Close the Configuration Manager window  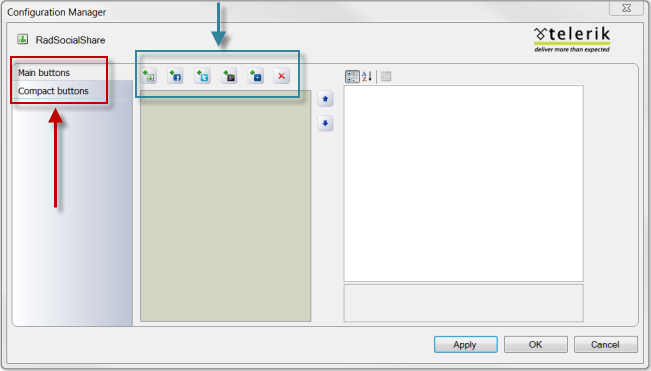click(626, 8)
